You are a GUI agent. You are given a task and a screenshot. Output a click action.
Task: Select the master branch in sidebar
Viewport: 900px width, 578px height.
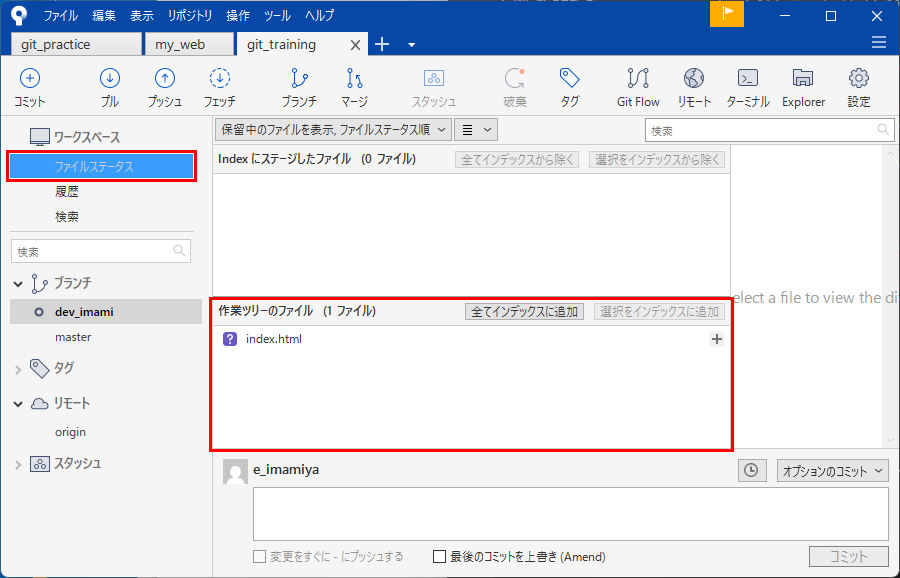[73, 337]
